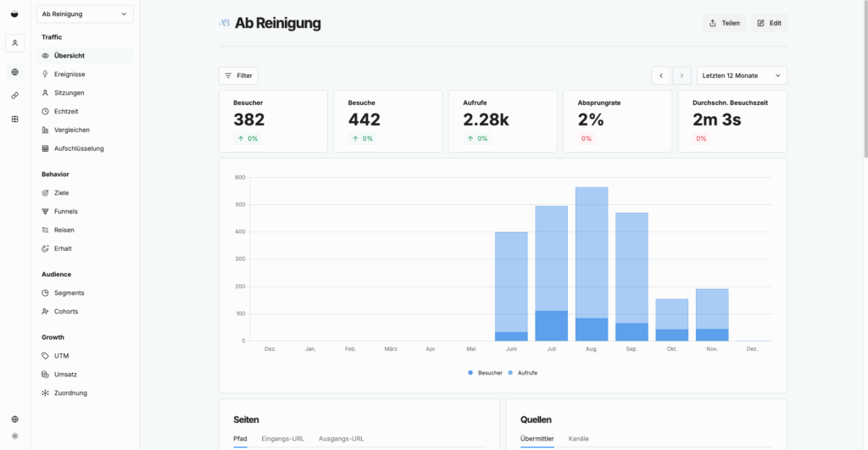Click the logo icon at top left
This screenshot has height=450, width=868.
point(14,14)
